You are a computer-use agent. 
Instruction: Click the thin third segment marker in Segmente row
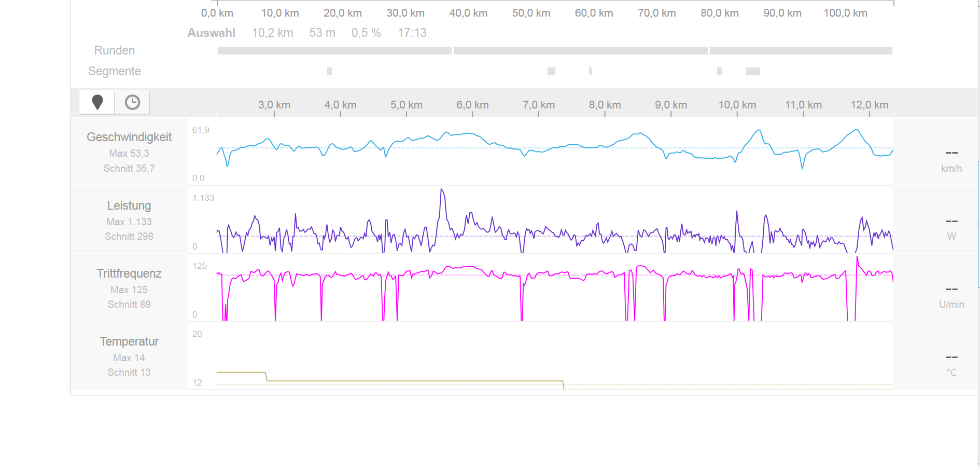pyautogui.click(x=590, y=72)
